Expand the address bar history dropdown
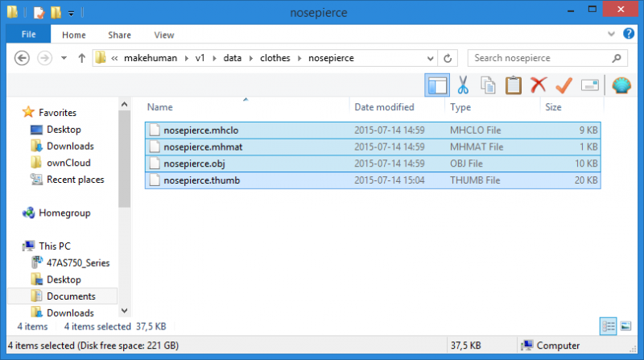This screenshot has width=644, height=360. click(x=428, y=58)
